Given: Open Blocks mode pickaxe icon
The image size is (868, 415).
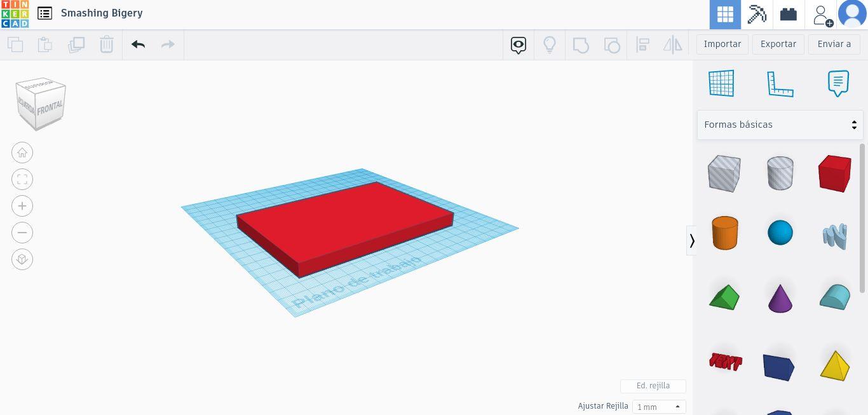Looking at the screenshot, I should point(757,15).
